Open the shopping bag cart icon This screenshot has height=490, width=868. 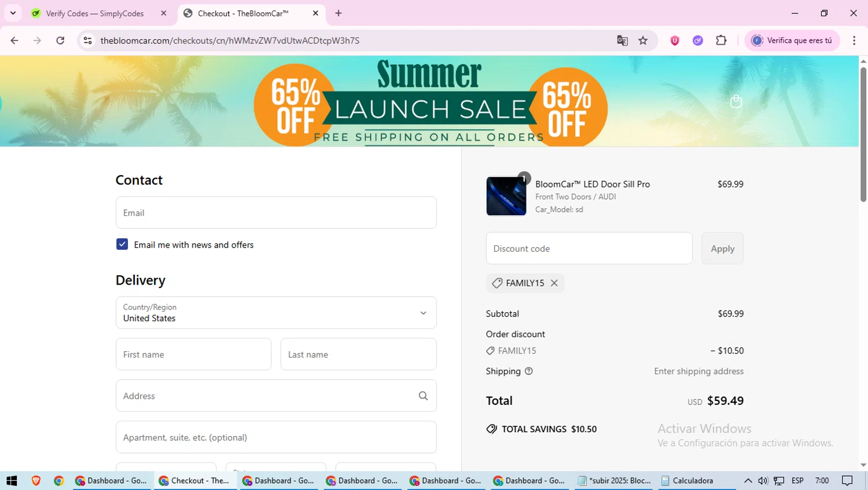pyautogui.click(x=736, y=101)
